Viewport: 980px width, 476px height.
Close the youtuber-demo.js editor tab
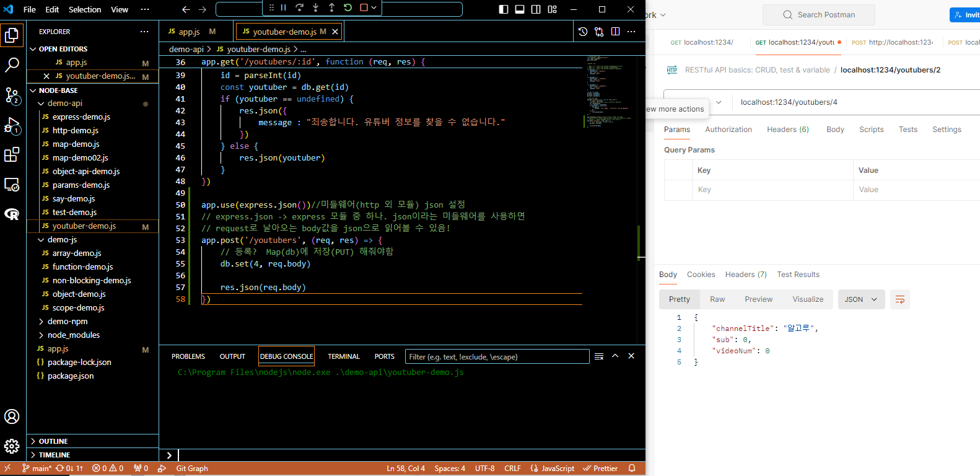click(335, 32)
